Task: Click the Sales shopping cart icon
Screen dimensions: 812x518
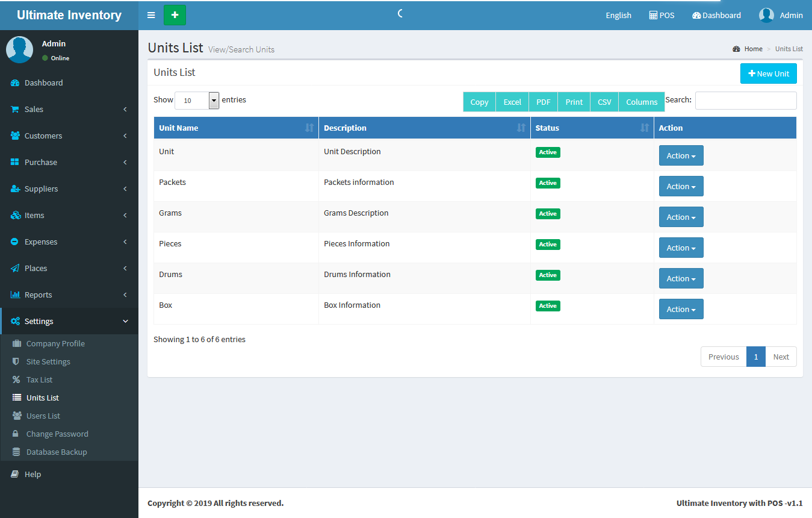Action: (x=15, y=110)
